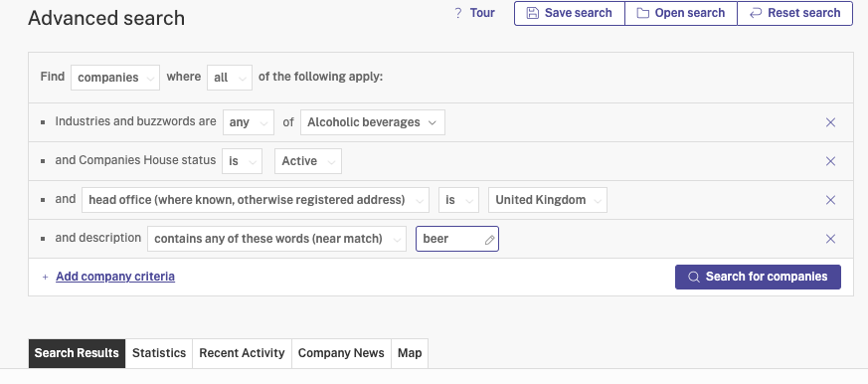This screenshot has height=384, width=868.
Task: Remove the description contains beer criterion
Action: [830, 239]
